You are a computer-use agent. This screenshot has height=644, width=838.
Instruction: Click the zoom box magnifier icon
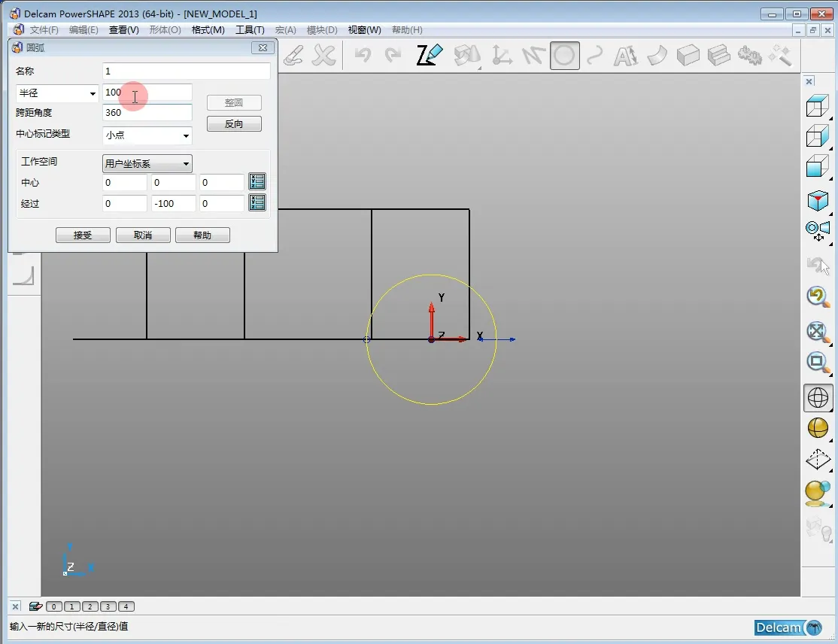(x=817, y=363)
